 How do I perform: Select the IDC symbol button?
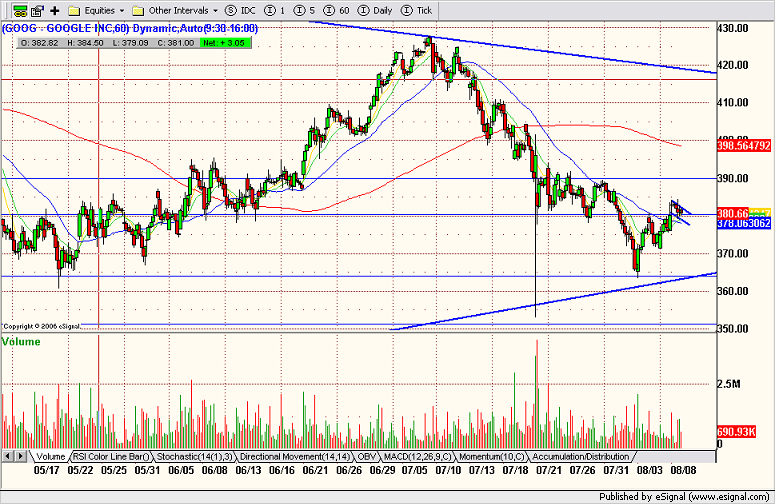(240, 10)
